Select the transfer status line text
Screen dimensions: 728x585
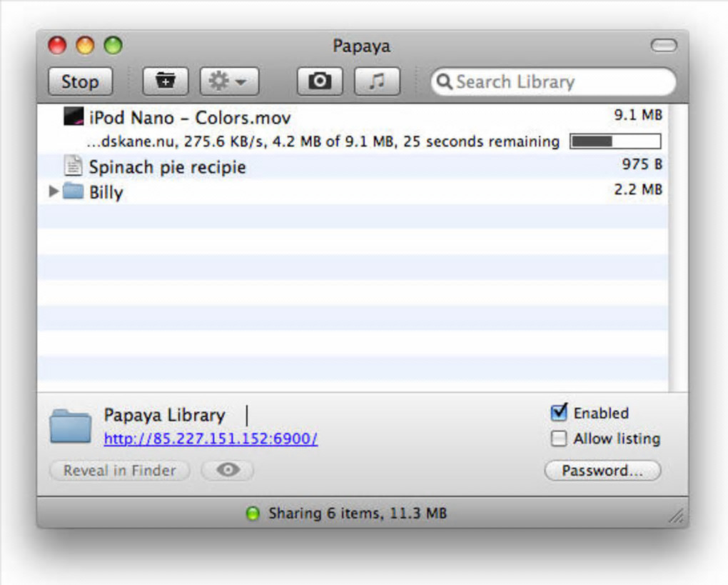(323, 141)
